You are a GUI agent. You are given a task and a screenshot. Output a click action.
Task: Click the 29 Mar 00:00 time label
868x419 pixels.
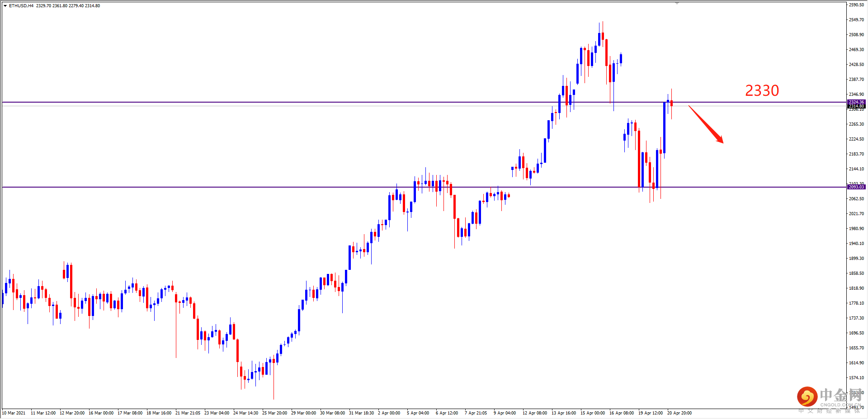(303, 413)
